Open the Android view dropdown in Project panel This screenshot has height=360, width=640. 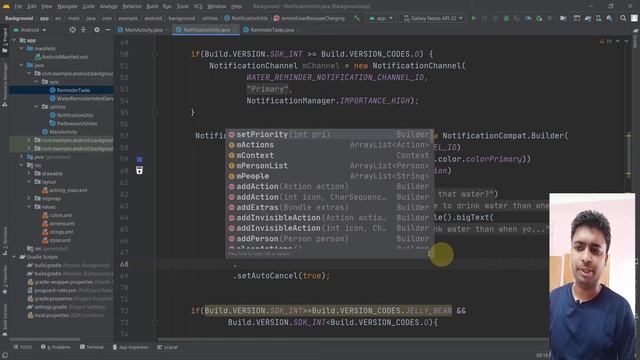pyautogui.click(x=30, y=30)
